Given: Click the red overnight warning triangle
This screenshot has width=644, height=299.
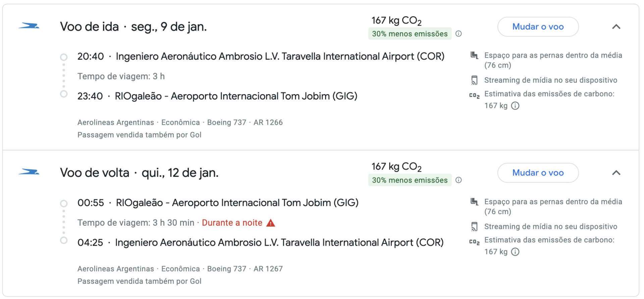Looking at the screenshot, I should [270, 223].
